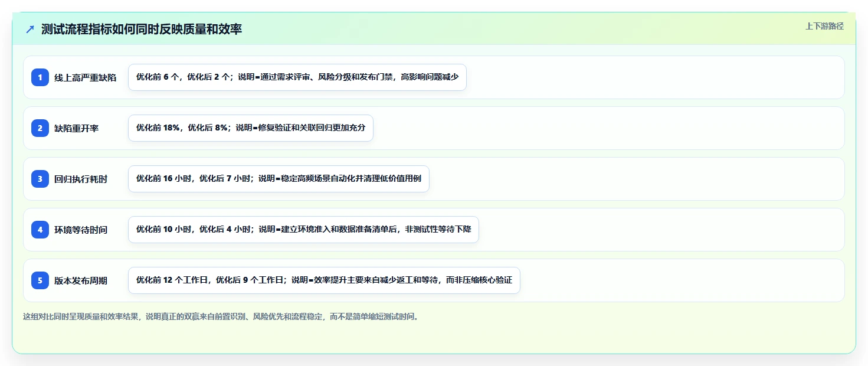868x366 pixels.
Task: Click number badge 2 for 缺陷重开率
Action: click(40, 128)
